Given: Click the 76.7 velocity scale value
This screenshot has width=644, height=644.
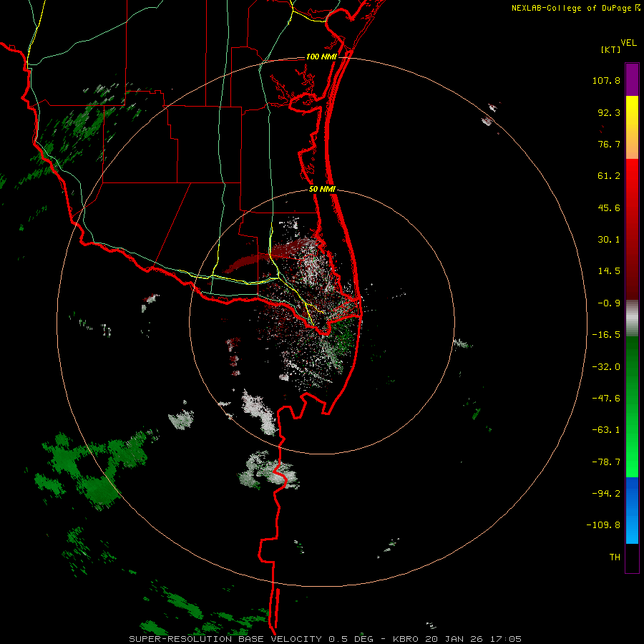Looking at the screenshot, I should click(609, 144).
